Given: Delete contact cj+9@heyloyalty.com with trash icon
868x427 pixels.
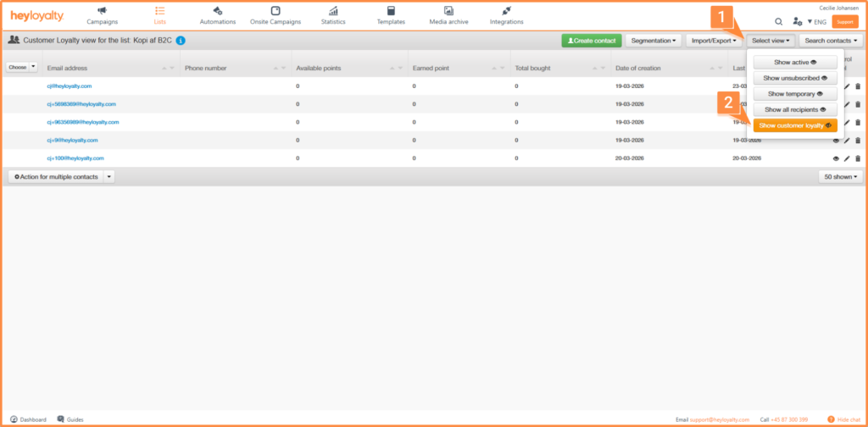Looking at the screenshot, I should (858, 141).
